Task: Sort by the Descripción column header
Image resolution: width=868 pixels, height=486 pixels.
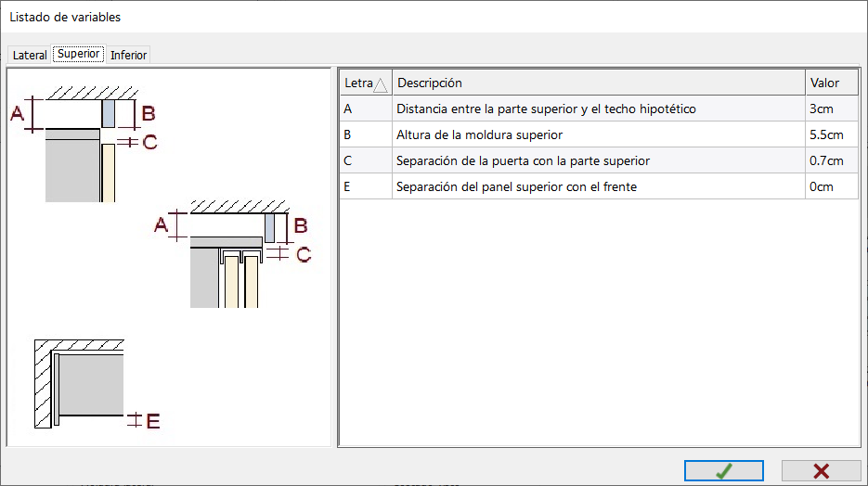Action: coord(599,83)
